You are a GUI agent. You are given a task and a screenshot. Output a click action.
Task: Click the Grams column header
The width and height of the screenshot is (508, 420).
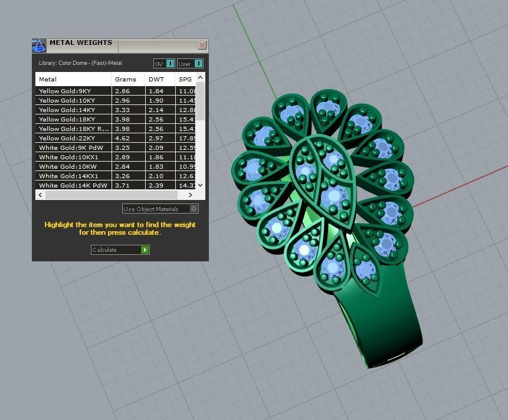128,79
